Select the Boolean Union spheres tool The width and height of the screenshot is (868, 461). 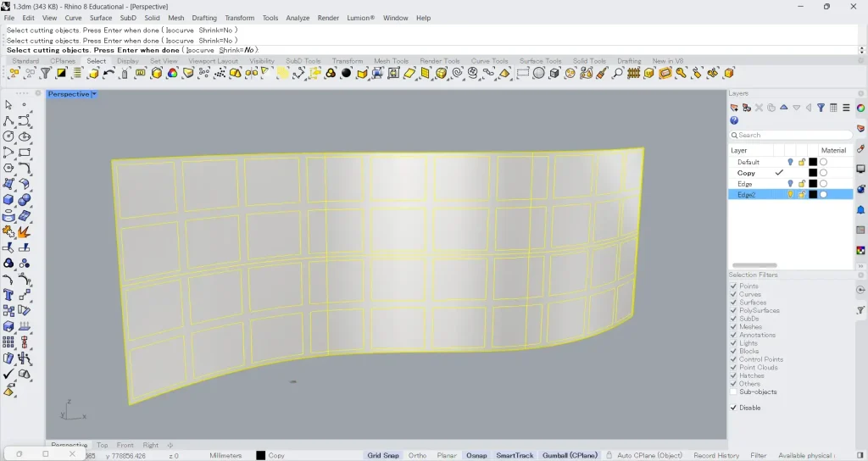[24, 200]
